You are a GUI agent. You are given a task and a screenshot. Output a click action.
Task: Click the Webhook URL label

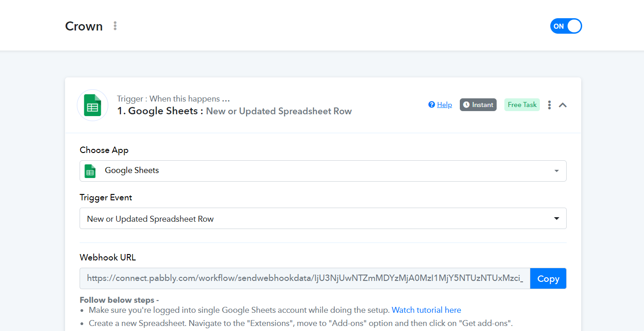click(x=108, y=257)
